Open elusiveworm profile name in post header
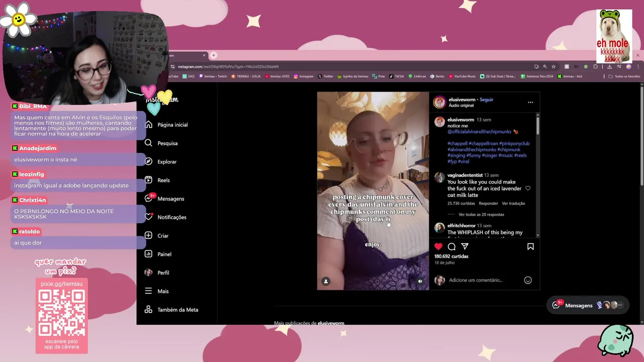Image resolution: width=644 pixels, height=362 pixels. 461,100
